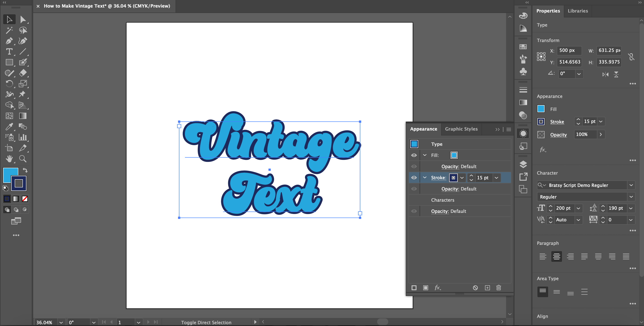
Task: Select the Zoom tool
Action: coord(23,159)
